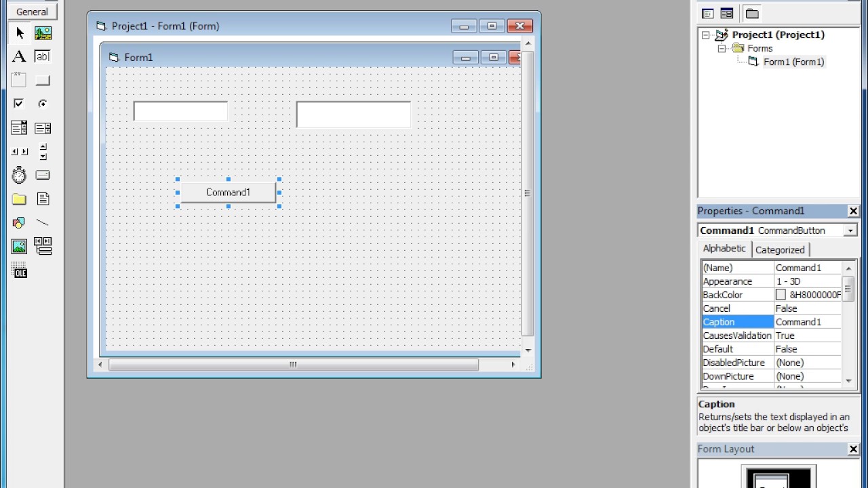Select the CheckBox tool in toolbox
The image size is (868, 488).
pos(19,104)
